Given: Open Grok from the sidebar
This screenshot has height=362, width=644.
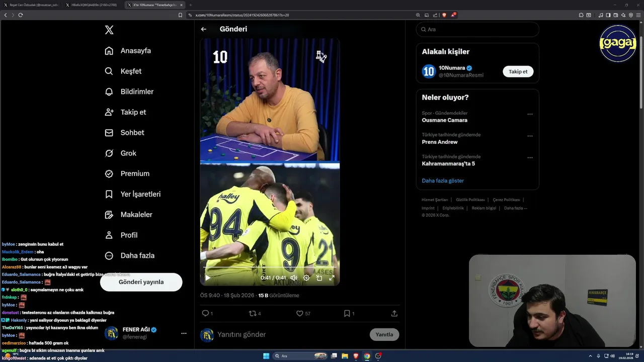Looking at the screenshot, I should point(120,153).
